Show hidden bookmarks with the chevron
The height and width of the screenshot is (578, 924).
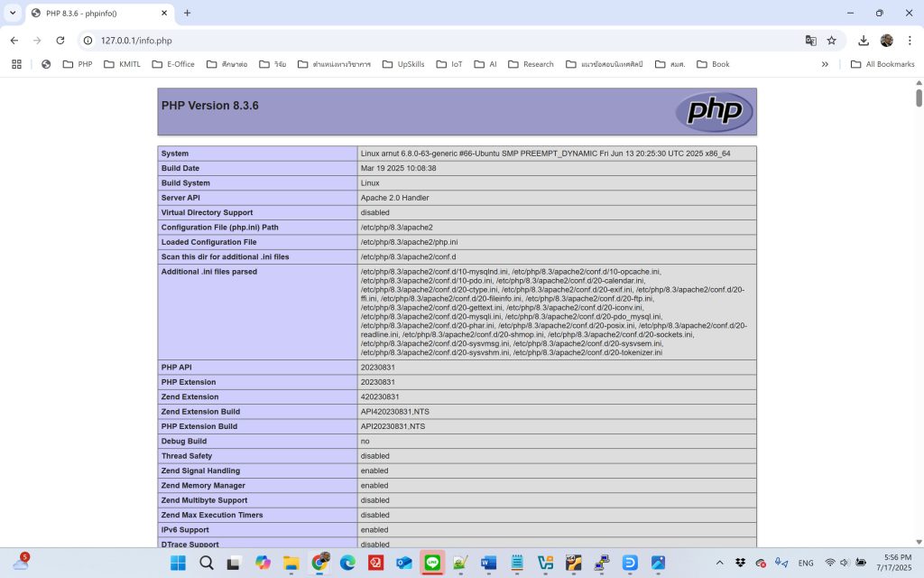click(825, 64)
